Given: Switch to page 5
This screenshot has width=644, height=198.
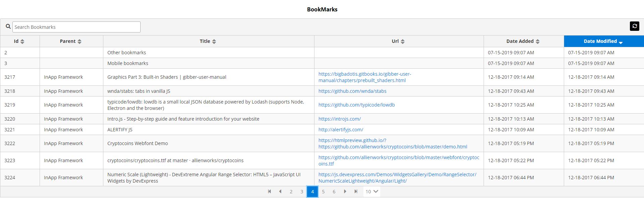Looking at the screenshot, I should coord(323,192).
